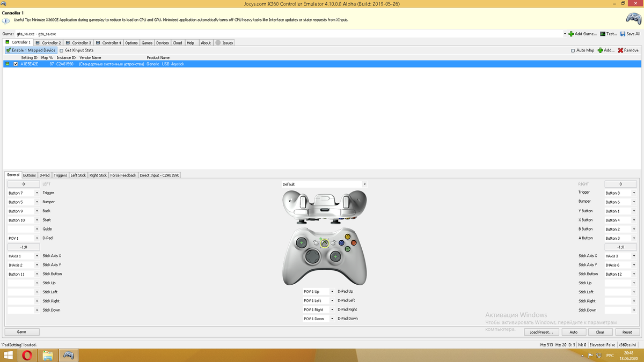
Task: Switch to Controller 3 tab
Action: pos(78,42)
